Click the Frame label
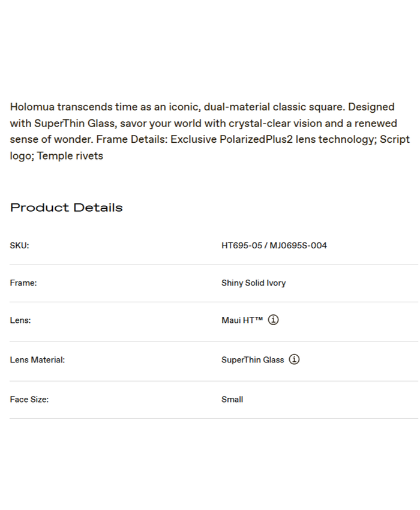420x510 pixels. click(x=23, y=283)
